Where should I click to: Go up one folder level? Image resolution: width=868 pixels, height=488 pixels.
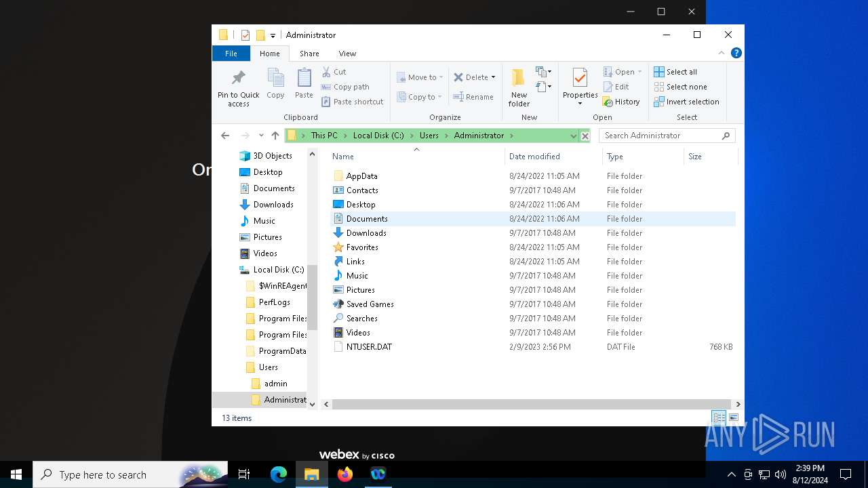pyautogui.click(x=275, y=136)
